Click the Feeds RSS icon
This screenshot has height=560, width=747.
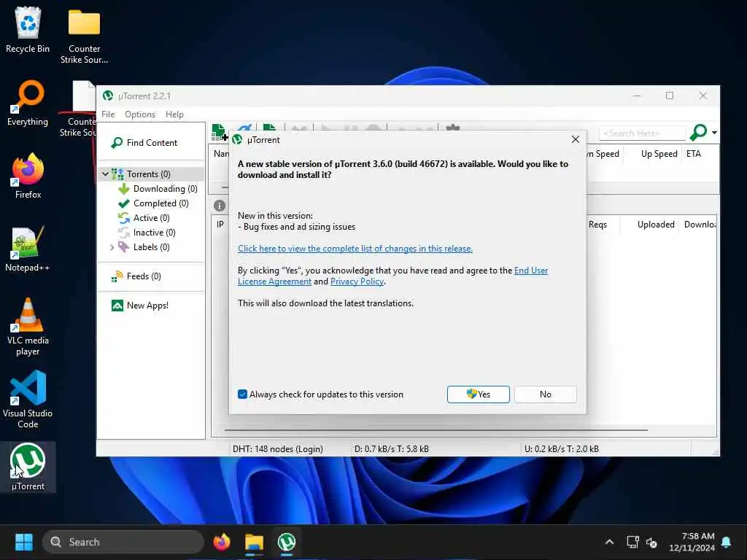pos(117,276)
